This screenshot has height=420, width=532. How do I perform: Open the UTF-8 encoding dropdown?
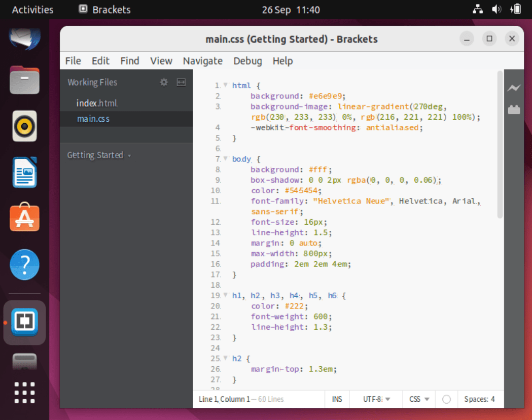pos(375,399)
